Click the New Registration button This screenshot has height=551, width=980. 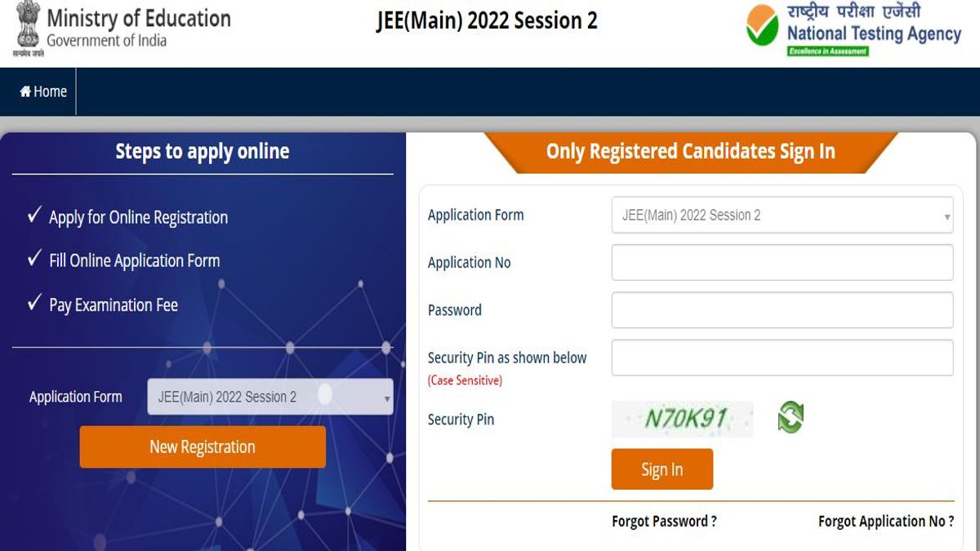point(202,447)
